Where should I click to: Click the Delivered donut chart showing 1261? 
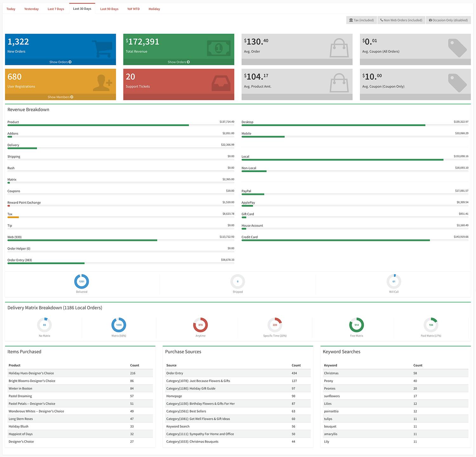point(82,281)
